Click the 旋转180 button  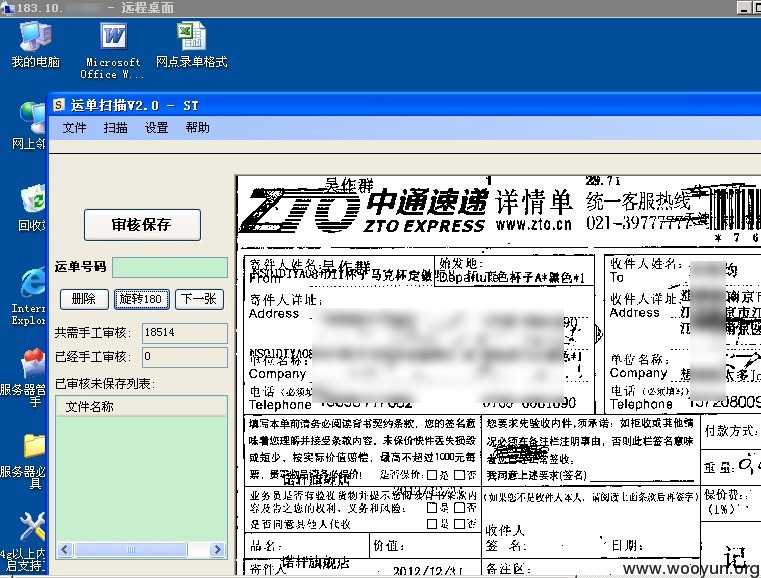tap(142, 299)
